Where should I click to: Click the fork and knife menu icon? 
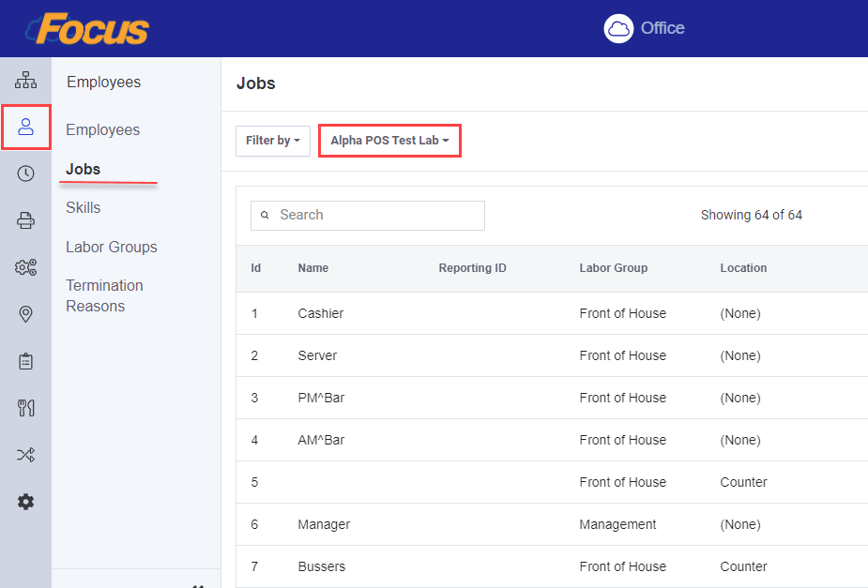pyautogui.click(x=25, y=408)
